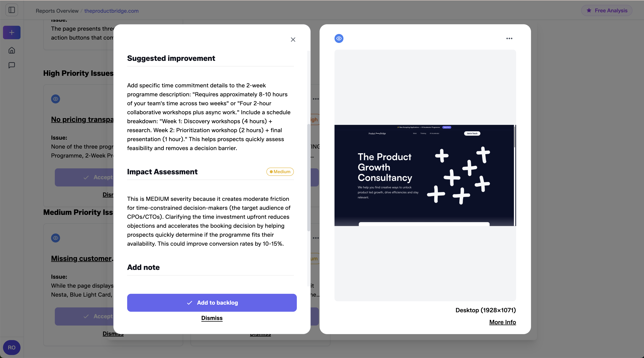Click the modal scrollbar on the dialog

pos(309,175)
